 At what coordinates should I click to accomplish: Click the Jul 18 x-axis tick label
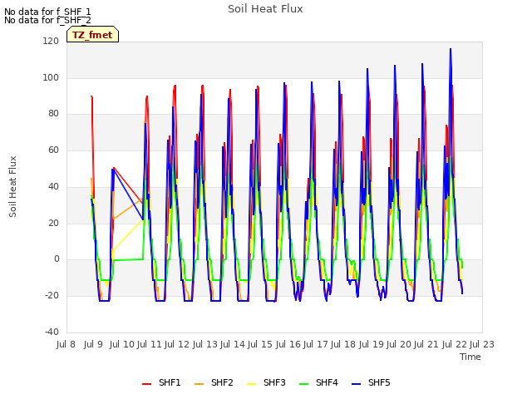[343, 344]
